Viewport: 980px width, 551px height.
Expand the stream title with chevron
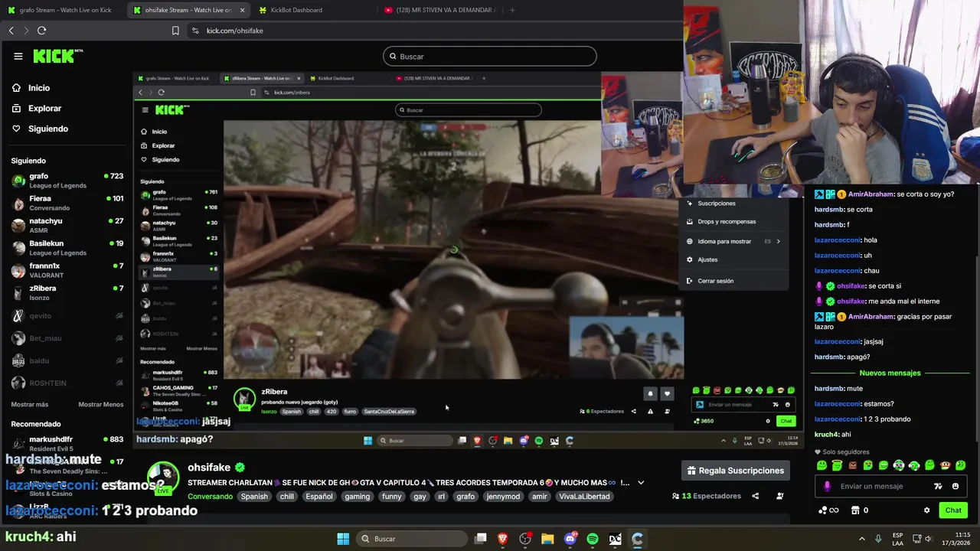tap(641, 483)
